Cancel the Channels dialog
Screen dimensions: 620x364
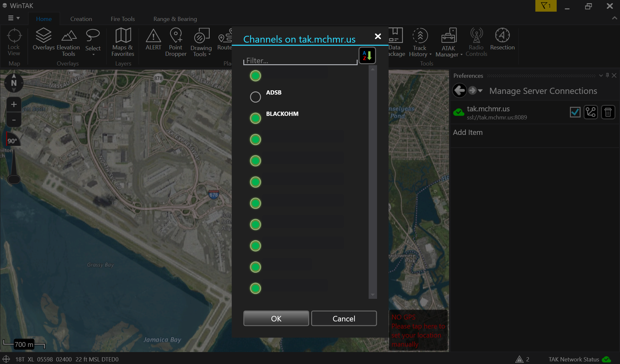point(344,318)
